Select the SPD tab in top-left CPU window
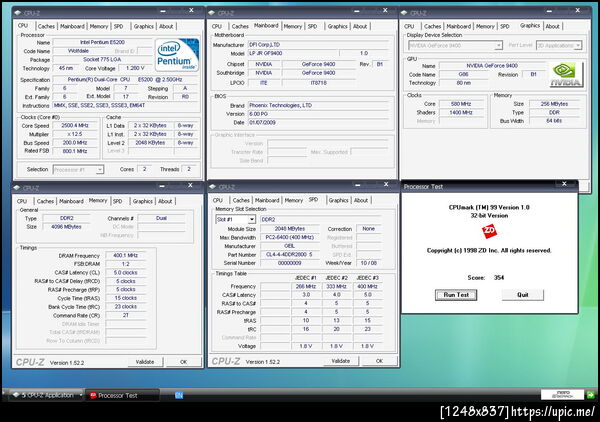 pyautogui.click(x=118, y=26)
